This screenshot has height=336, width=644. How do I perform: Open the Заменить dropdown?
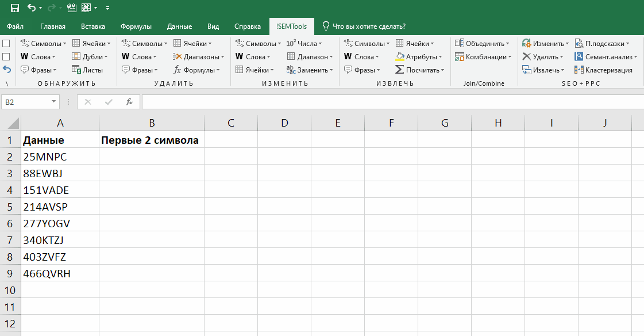tap(310, 70)
